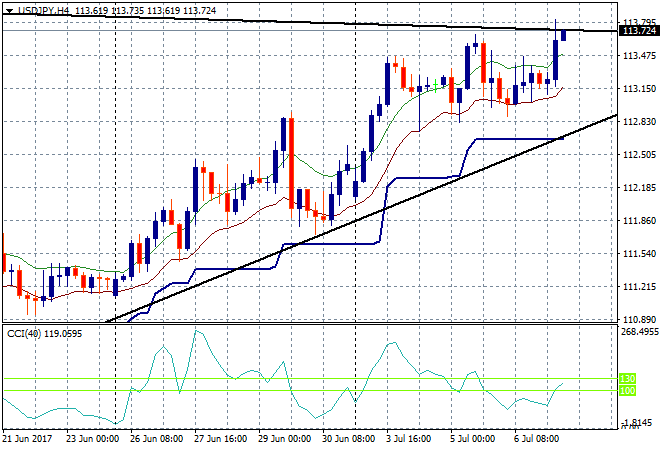The image size is (660, 450).
Task: Click the 6 Jul 08:00 time label
Action: [x=537, y=439]
